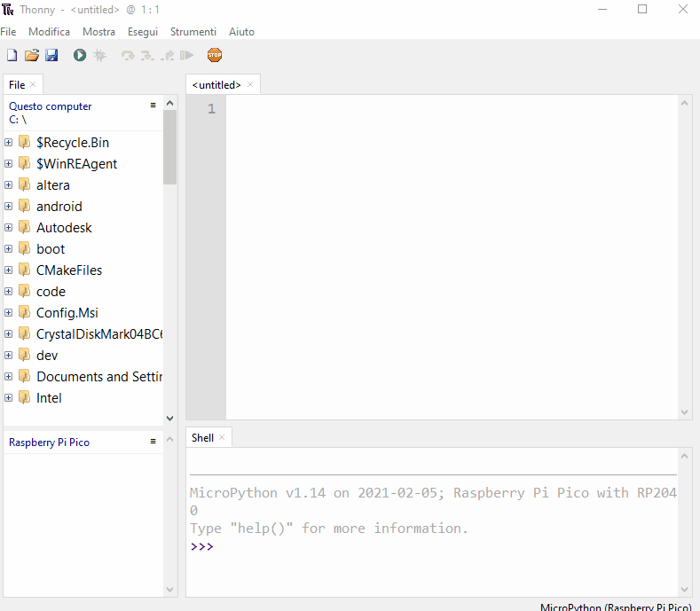The width and height of the screenshot is (700, 611).
Task: Open a file with the folder icon
Action: pos(32,55)
